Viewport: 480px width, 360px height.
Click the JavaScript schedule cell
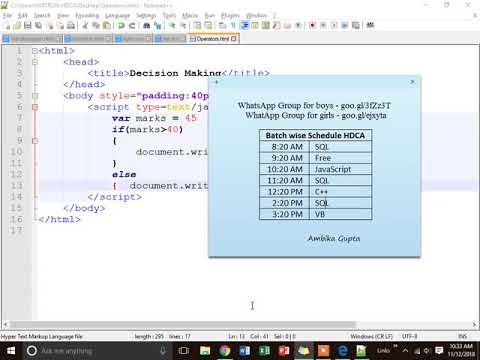[x=341, y=169]
